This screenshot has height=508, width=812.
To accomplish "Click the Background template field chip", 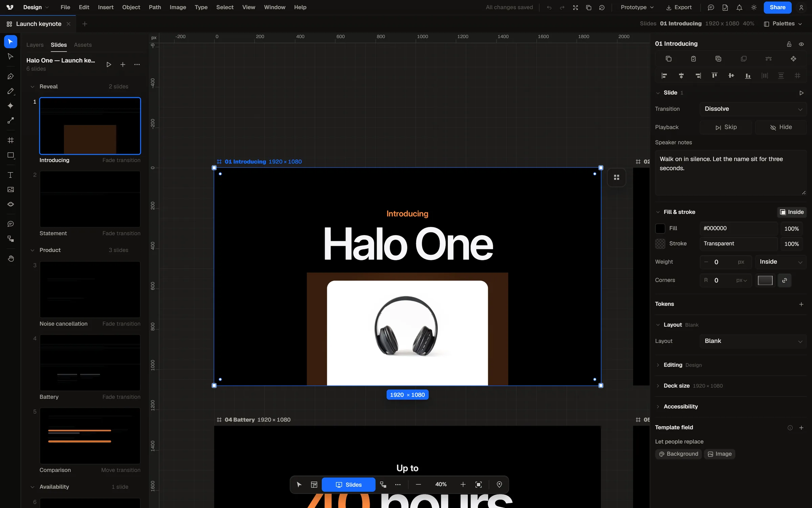I will click(x=678, y=454).
